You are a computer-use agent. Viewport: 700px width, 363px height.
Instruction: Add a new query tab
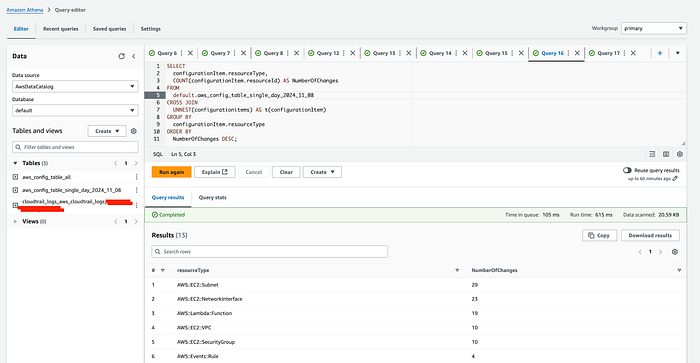tap(660, 53)
